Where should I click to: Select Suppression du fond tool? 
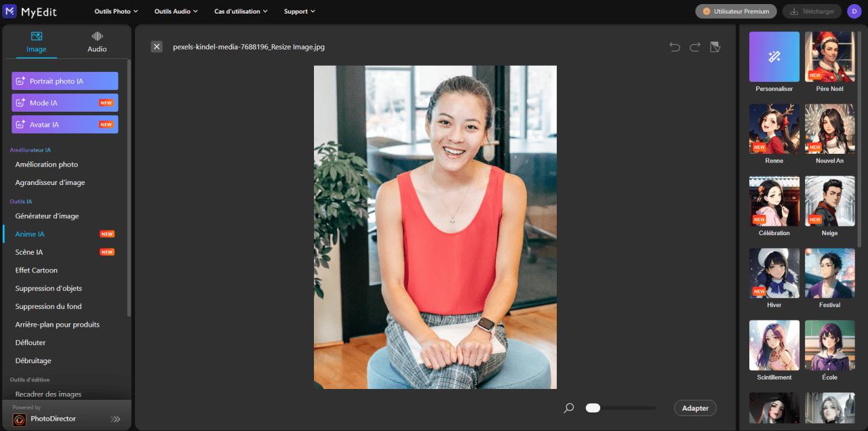(x=49, y=307)
